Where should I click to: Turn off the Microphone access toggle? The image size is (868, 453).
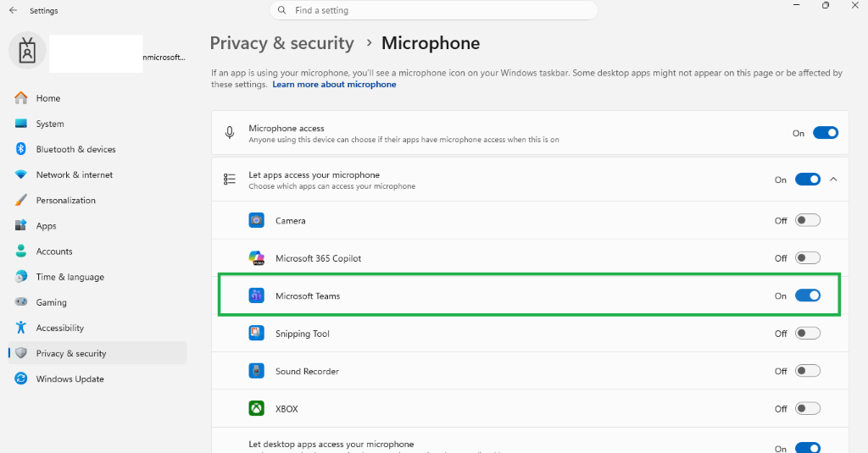coord(826,133)
